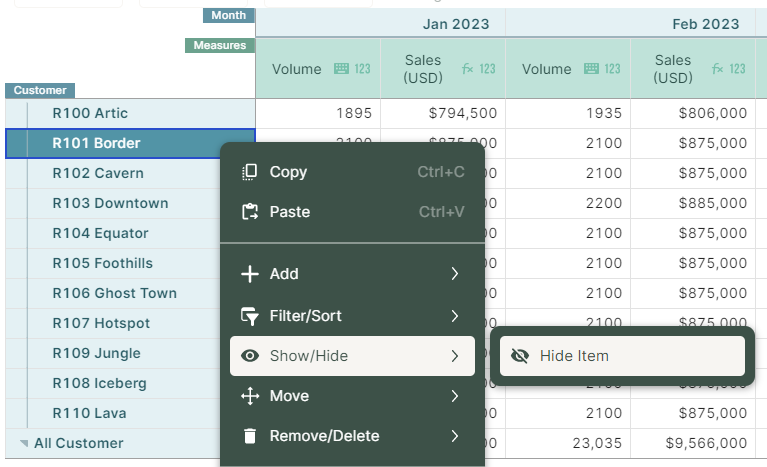
Task: Click fx formula icon in Jan Sales header
Action: (x=468, y=68)
